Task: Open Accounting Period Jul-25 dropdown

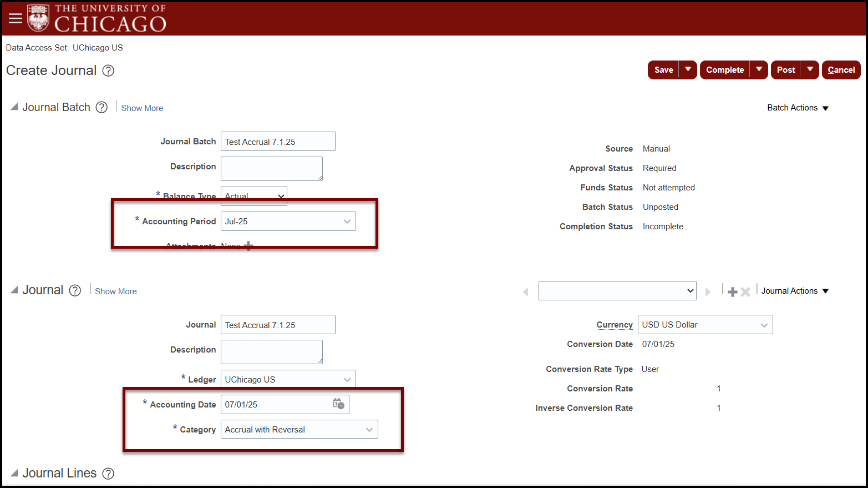Action: (x=288, y=221)
